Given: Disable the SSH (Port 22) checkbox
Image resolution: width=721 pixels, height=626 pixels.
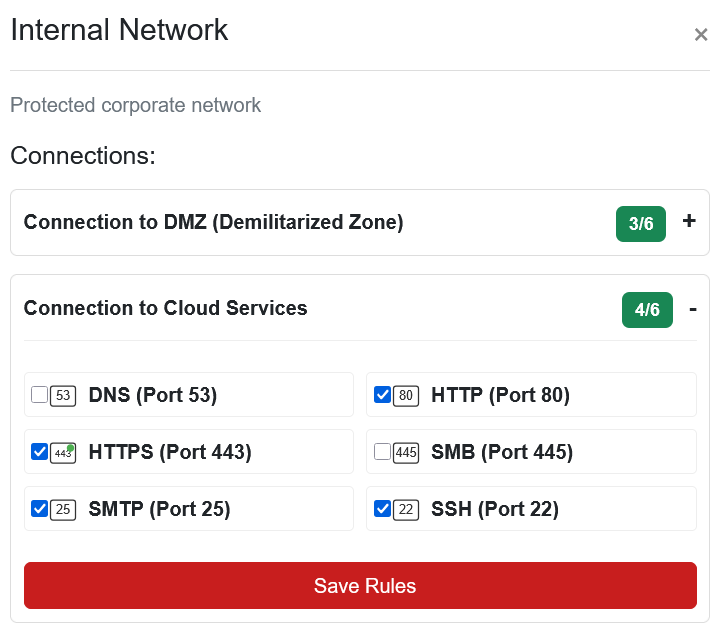Looking at the screenshot, I should (x=382, y=509).
